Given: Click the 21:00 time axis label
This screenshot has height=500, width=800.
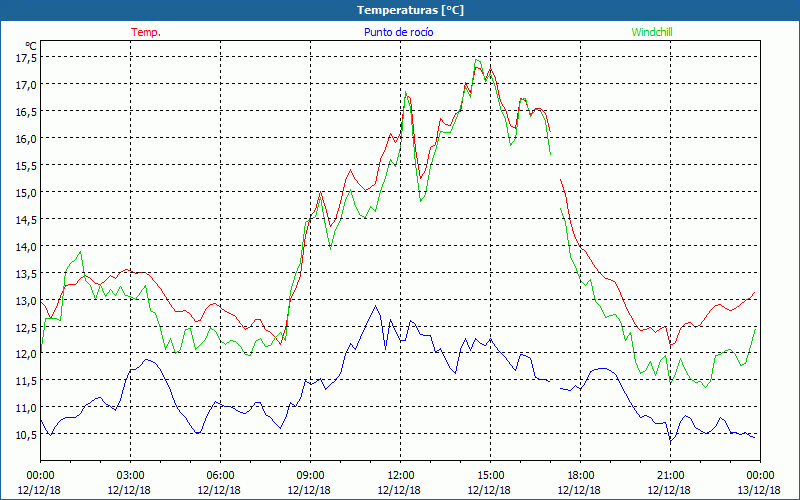Looking at the screenshot, I should click(670, 476).
